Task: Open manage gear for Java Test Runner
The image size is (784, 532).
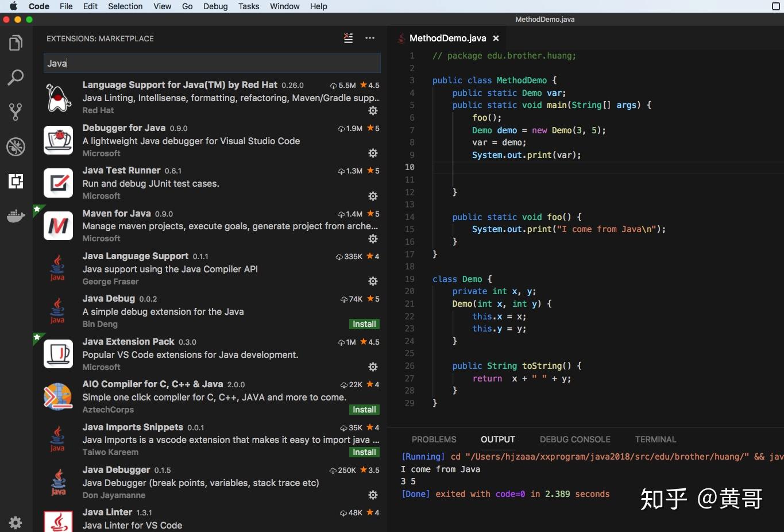Action: click(x=373, y=196)
